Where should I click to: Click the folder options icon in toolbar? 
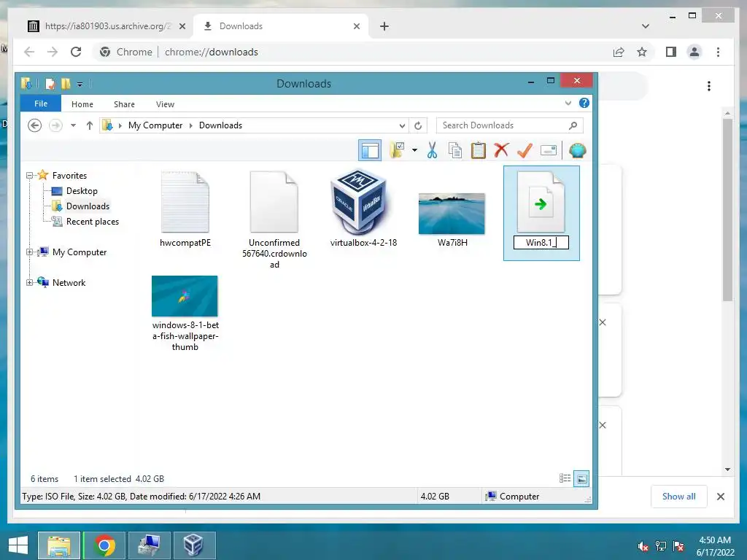click(x=397, y=150)
